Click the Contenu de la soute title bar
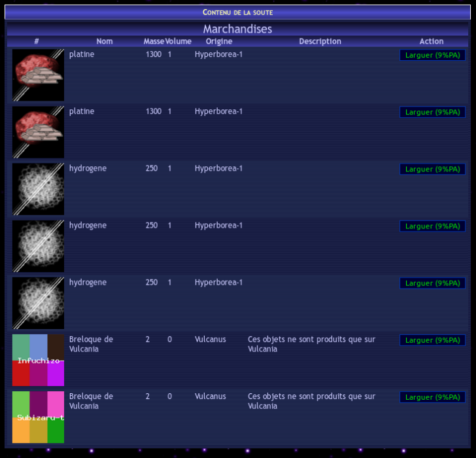Image resolution: width=476 pixels, height=458 pixels. pos(238,12)
